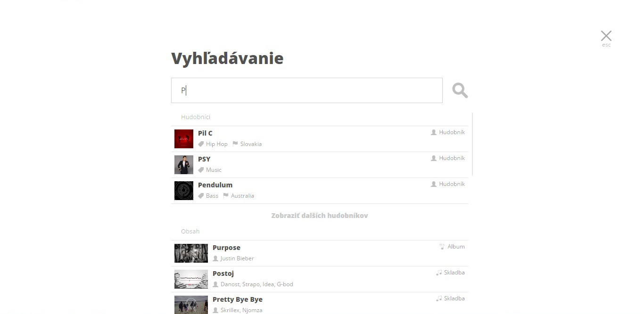Focus the search text input field

(x=307, y=90)
